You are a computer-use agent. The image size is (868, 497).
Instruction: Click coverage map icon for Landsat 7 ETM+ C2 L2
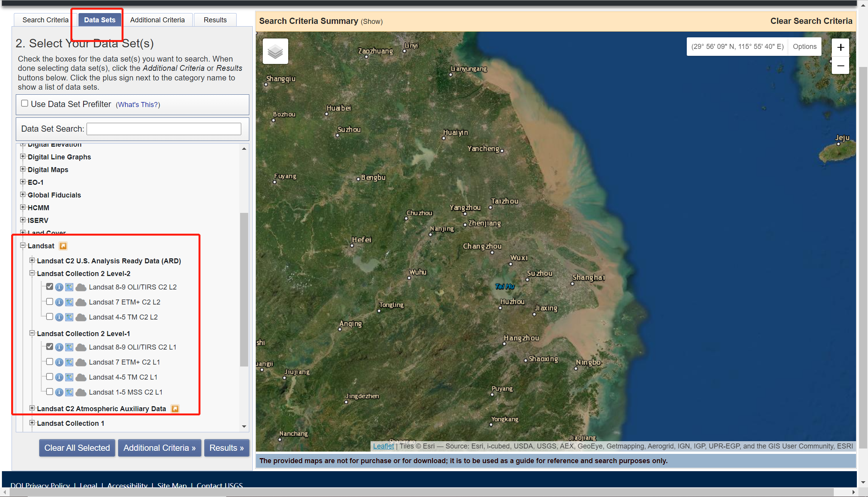(x=69, y=302)
